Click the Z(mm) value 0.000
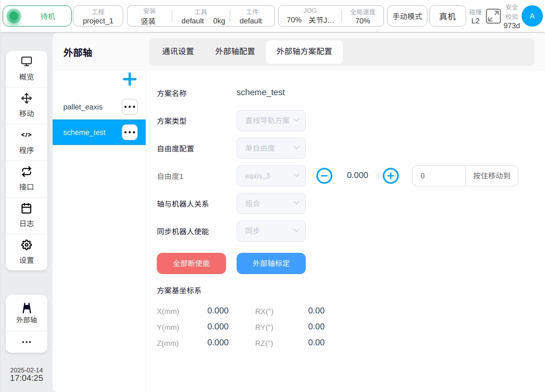This screenshot has height=392, width=545. pyautogui.click(x=218, y=343)
